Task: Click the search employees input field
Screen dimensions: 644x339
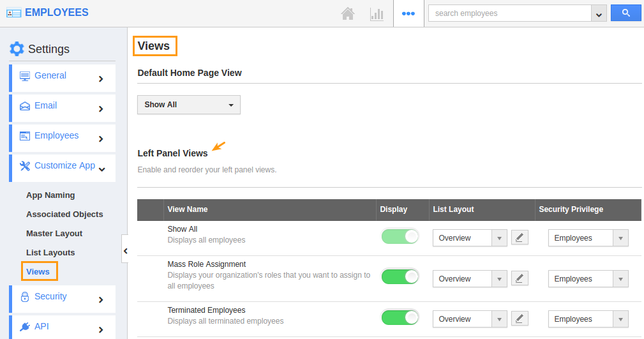Action: click(x=509, y=13)
